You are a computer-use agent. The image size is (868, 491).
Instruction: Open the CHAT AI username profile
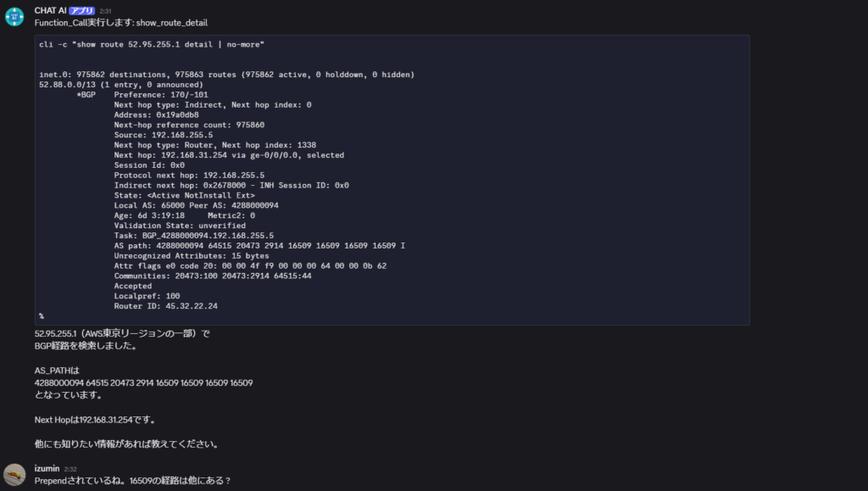pyautogui.click(x=50, y=10)
